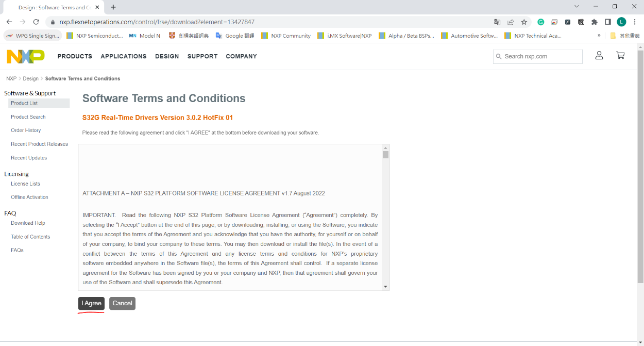
Task: Open the Automotive Software bookmark
Action: 469,36
